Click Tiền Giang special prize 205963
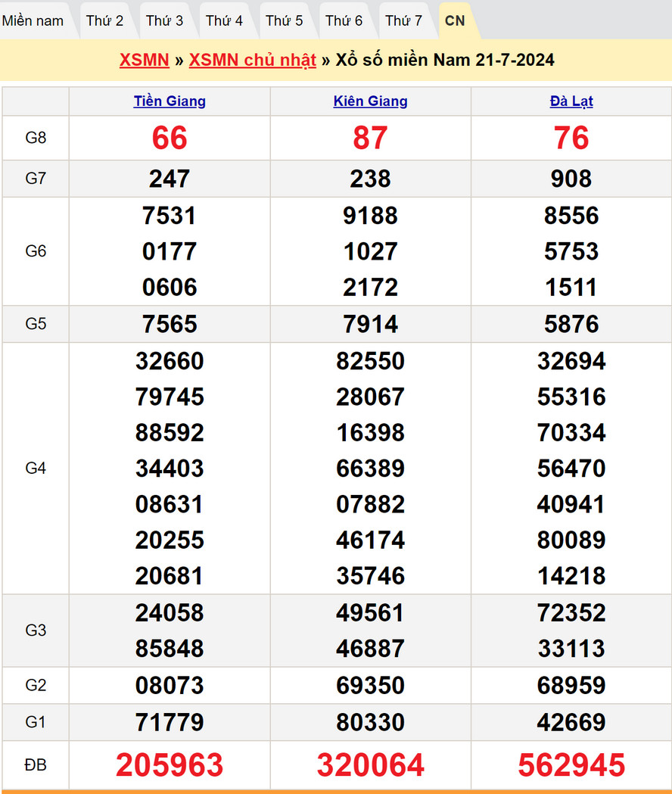This screenshot has width=672, height=794. click(x=170, y=765)
